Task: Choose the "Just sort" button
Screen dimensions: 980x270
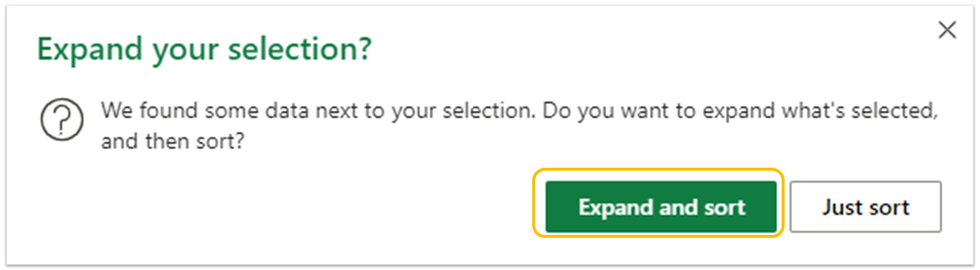Action: click(x=865, y=207)
